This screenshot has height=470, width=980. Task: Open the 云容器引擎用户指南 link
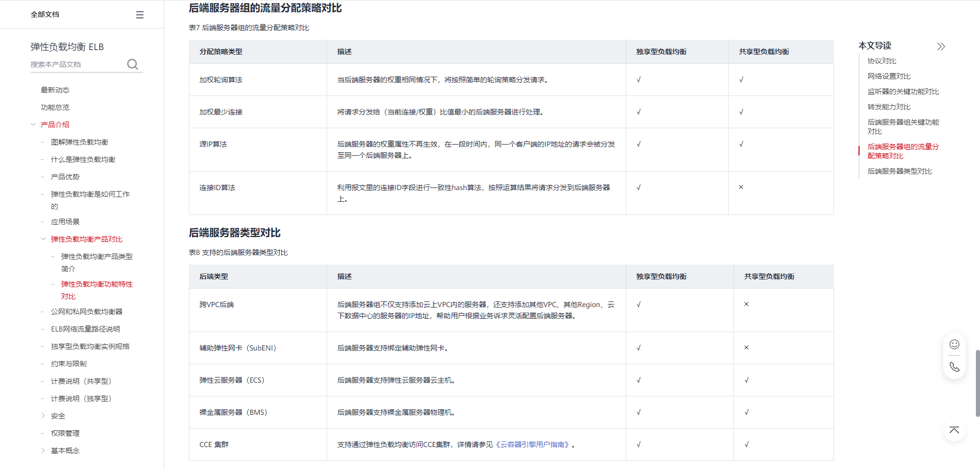pos(533,444)
